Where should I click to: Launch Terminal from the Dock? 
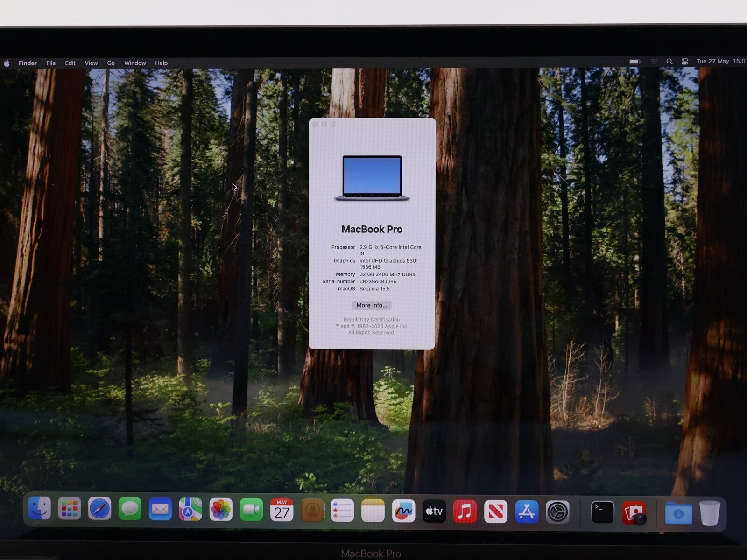[x=603, y=512]
